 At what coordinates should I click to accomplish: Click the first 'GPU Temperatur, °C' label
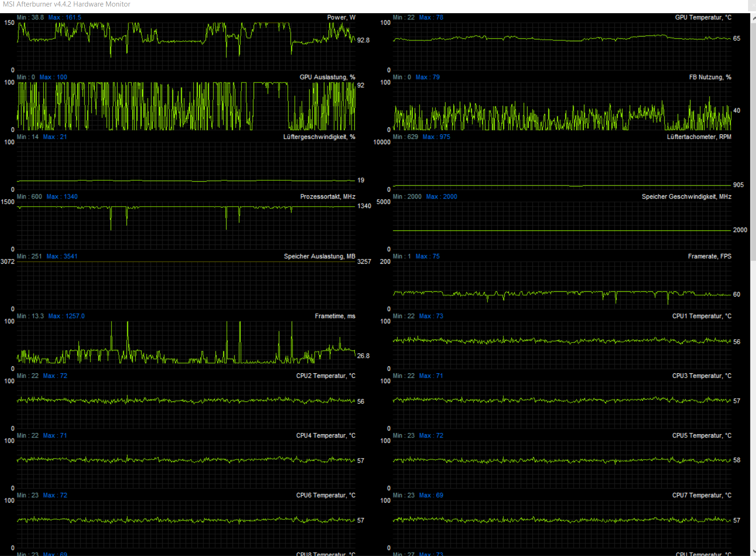703,17
